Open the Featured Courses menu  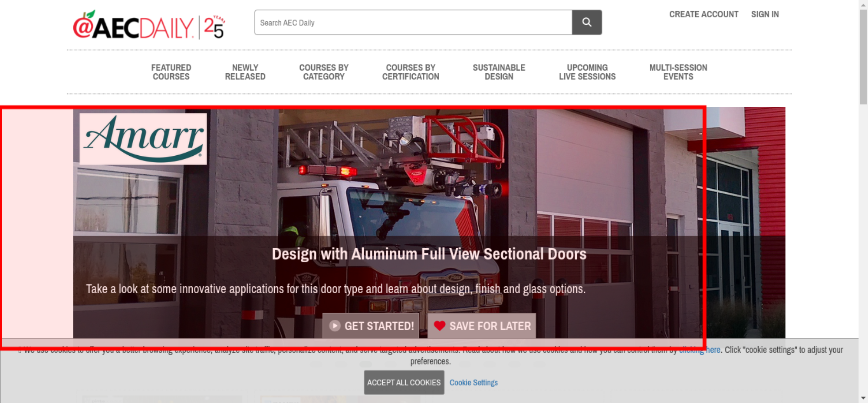(171, 72)
